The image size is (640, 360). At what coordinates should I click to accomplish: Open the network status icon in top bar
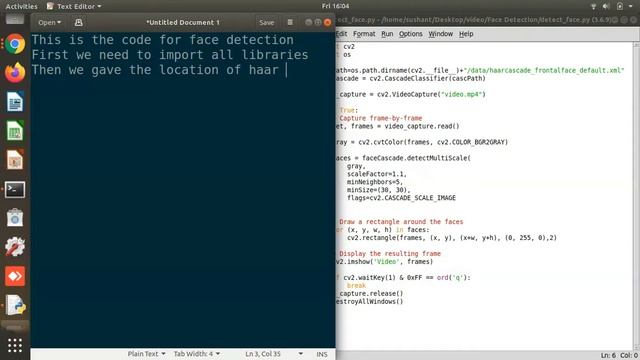593,6
